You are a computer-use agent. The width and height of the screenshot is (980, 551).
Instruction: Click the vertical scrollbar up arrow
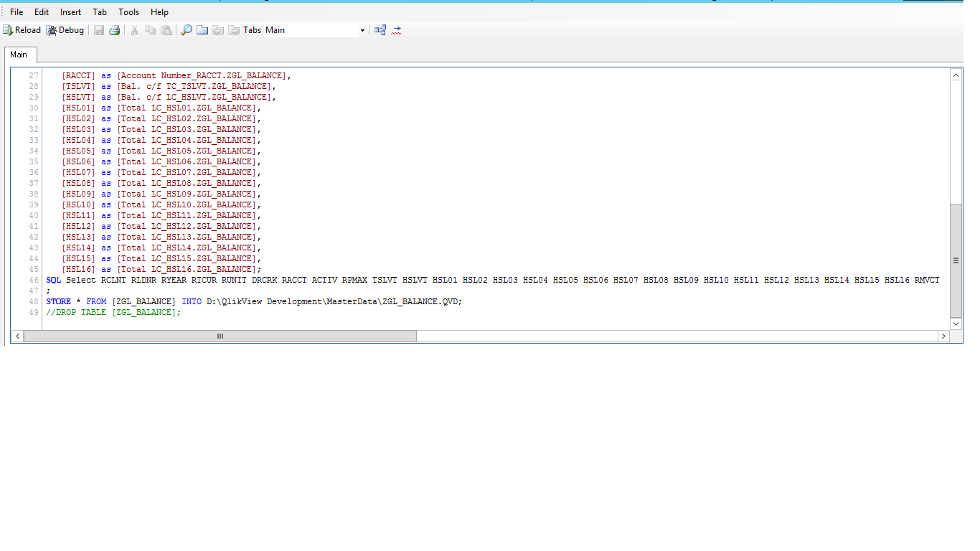[956, 75]
